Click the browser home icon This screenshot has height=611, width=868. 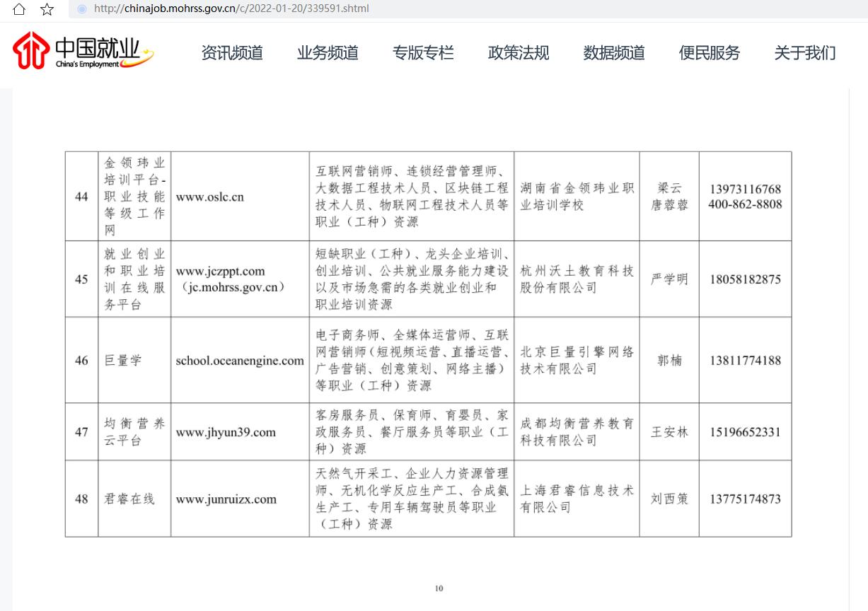pyautogui.click(x=21, y=8)
